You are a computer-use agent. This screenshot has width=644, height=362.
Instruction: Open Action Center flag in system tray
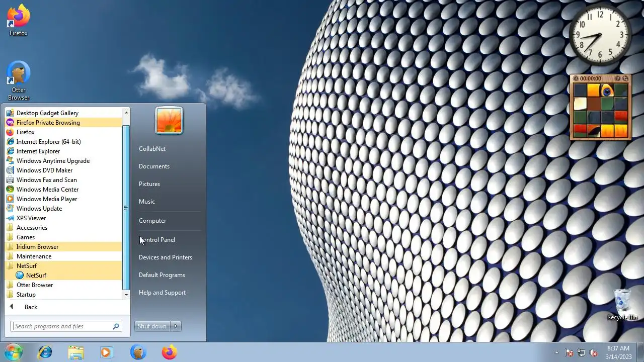(x=569, y=352)
